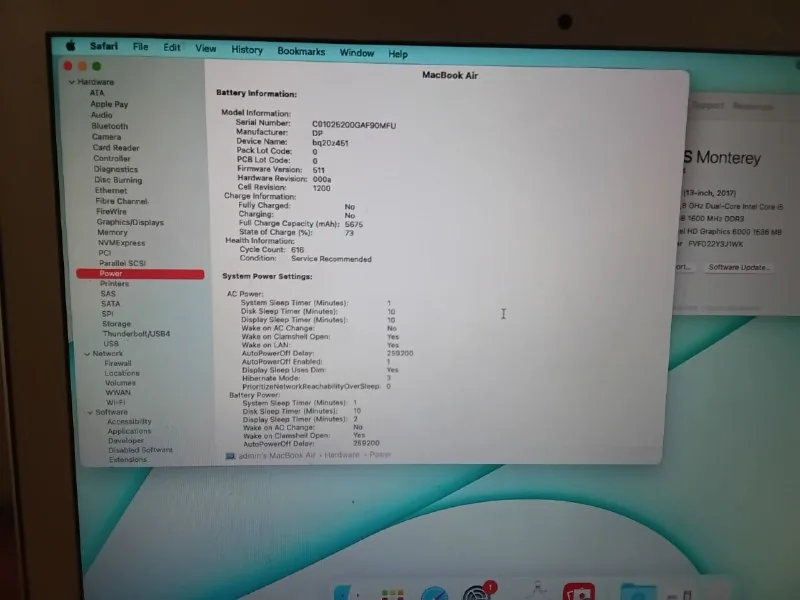Open System Preferences from the Dock
Image resolution: width=800 pixels, height=600 pixels.
tap(477, 593)
